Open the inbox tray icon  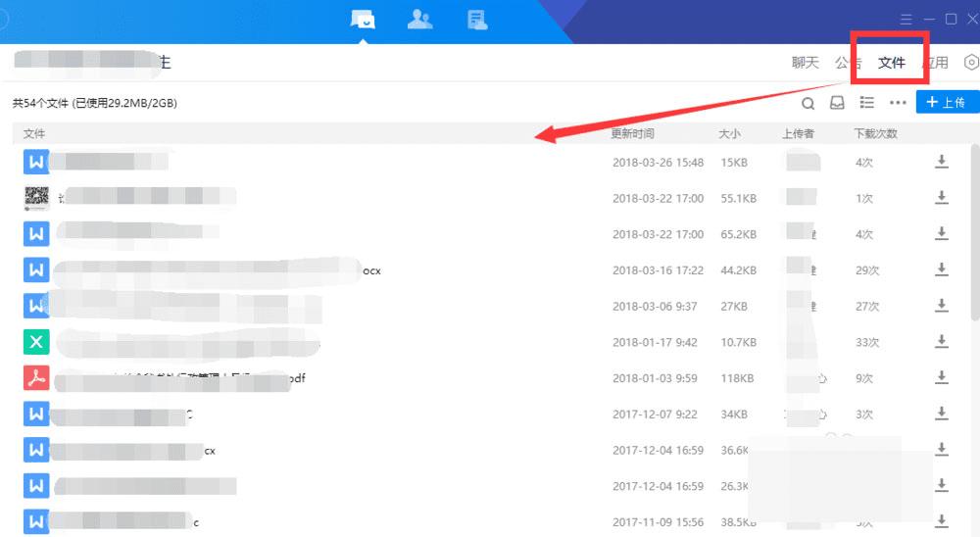[837, 103]
